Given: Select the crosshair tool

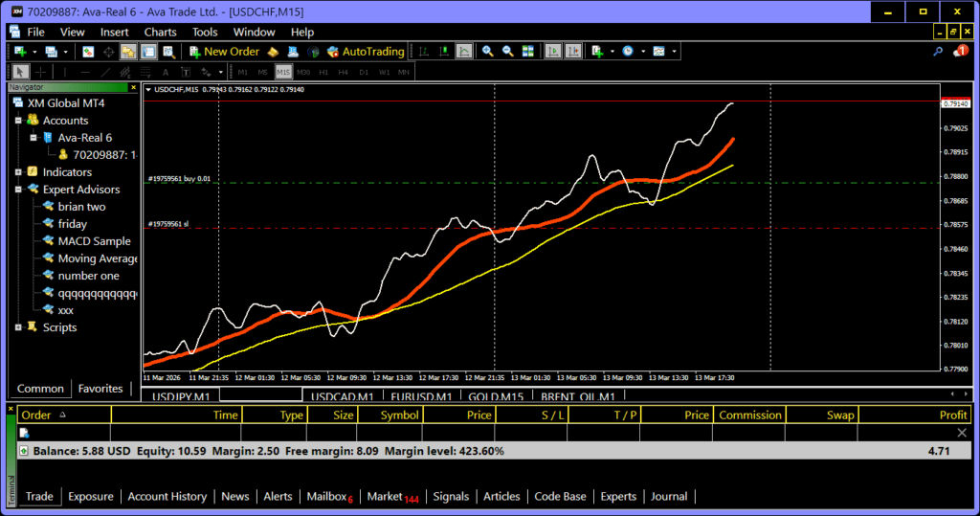Looking at the screenshot, I should (x=40, y=72).
